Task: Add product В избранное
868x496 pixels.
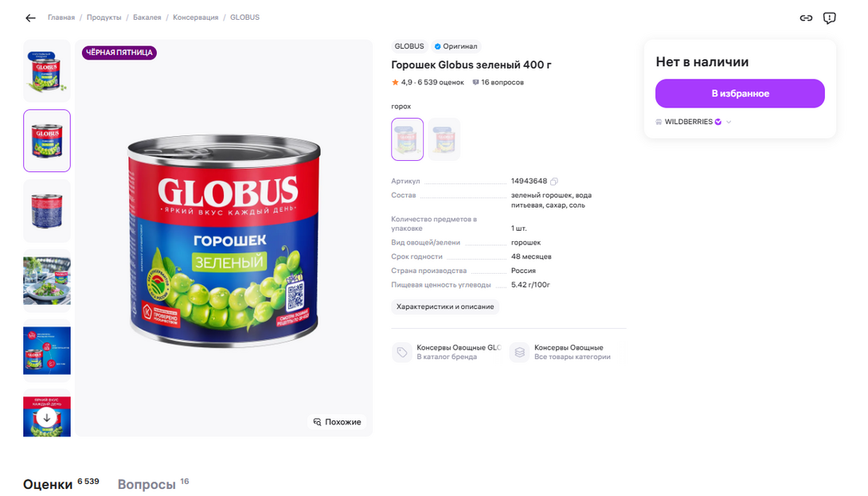Action: (740, 93)
